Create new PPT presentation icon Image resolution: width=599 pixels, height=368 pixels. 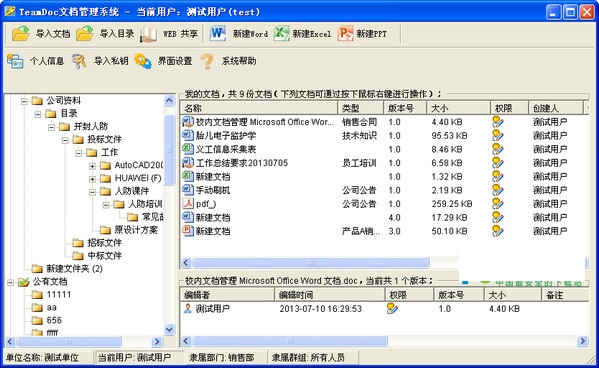click(x=345, y=33)
